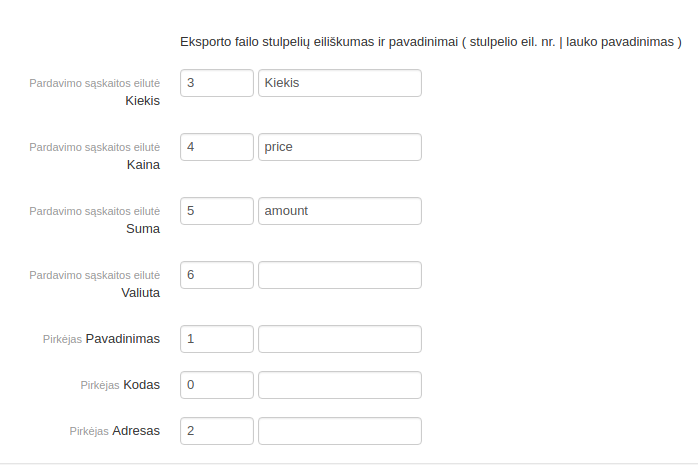The height and width of the screenshot is (465, 698).
Task: Click the Valiuta row label
Action: 140,292
